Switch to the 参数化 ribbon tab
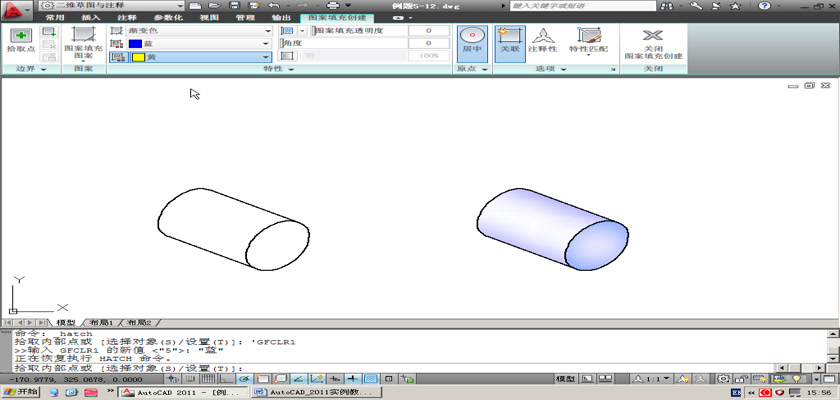 (168, 17)
